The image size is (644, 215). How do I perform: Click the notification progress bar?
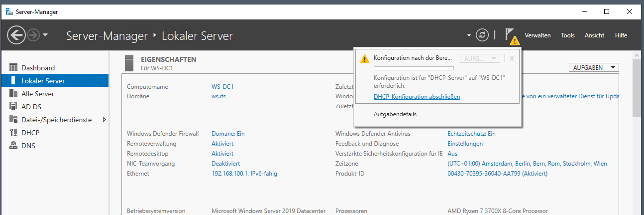pyautogui.click(x=414, y=68)
